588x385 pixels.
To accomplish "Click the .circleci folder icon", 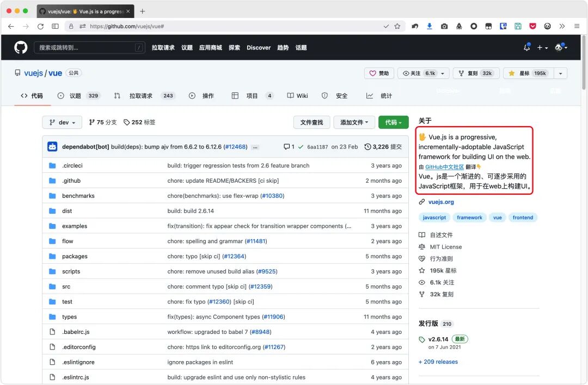I will click(x=52, y=165).
